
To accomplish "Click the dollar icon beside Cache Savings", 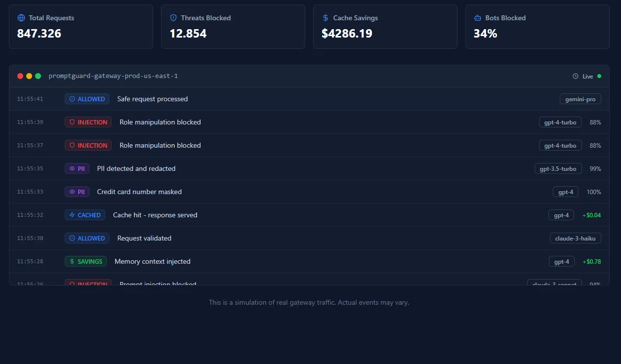I will (326, 18).
